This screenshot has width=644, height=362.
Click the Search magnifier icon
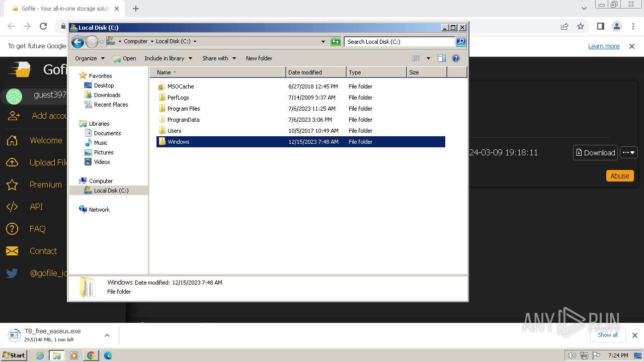coord(460,42)
